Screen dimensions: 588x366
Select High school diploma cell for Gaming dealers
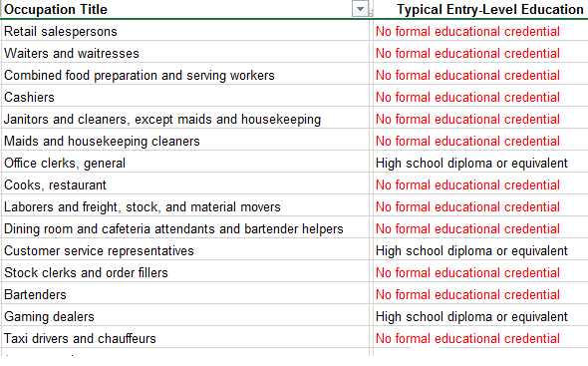coord(480,316)
